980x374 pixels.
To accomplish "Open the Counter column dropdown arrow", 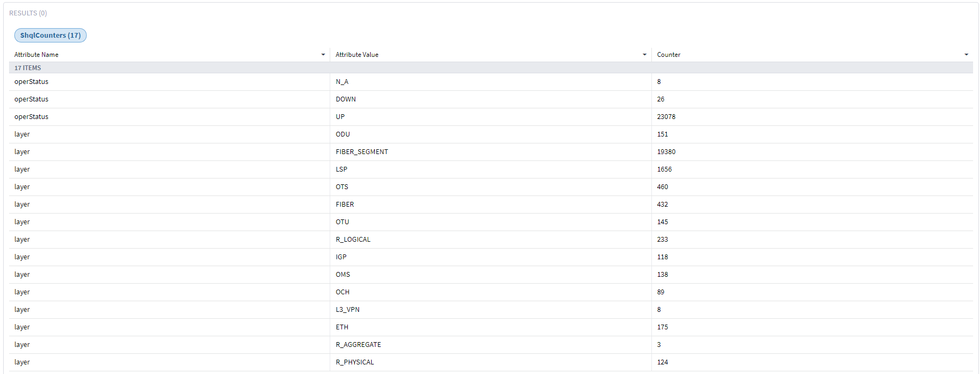I will tap(966, 55).
